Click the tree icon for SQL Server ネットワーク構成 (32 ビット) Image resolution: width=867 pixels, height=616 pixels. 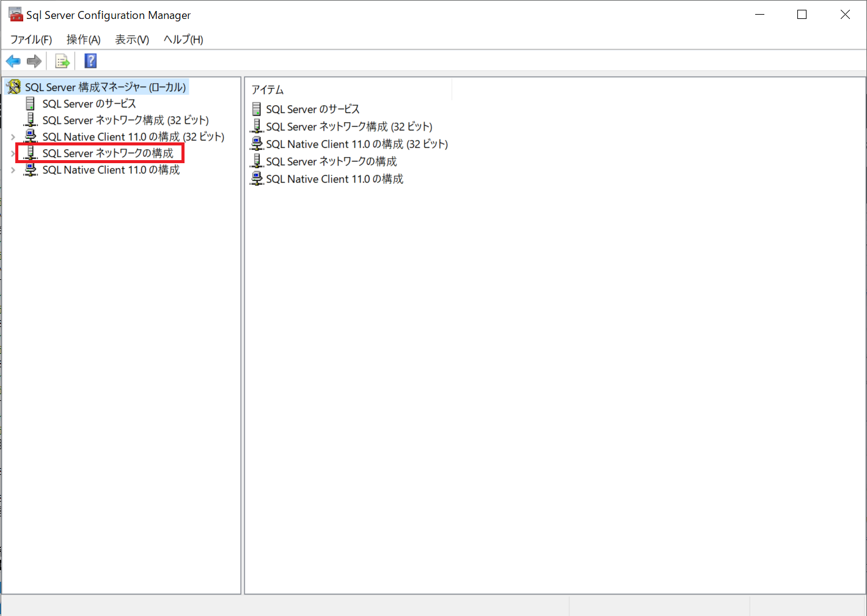[30, 120]
